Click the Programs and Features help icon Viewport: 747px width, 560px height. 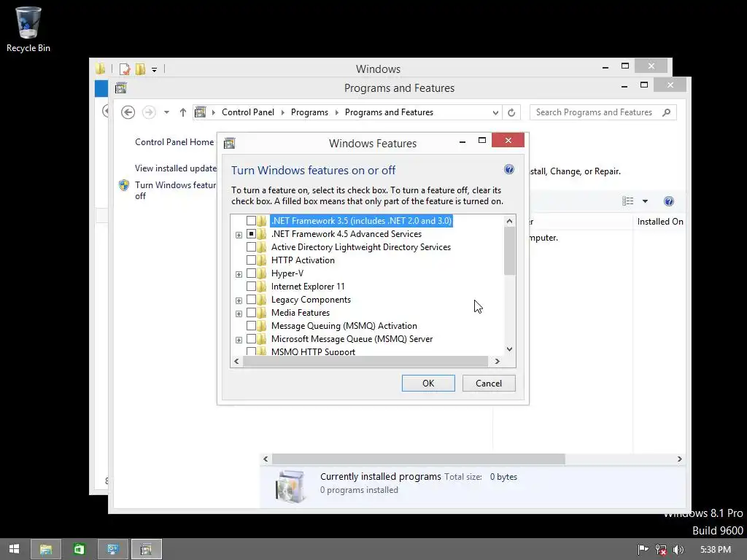point(668,201)
